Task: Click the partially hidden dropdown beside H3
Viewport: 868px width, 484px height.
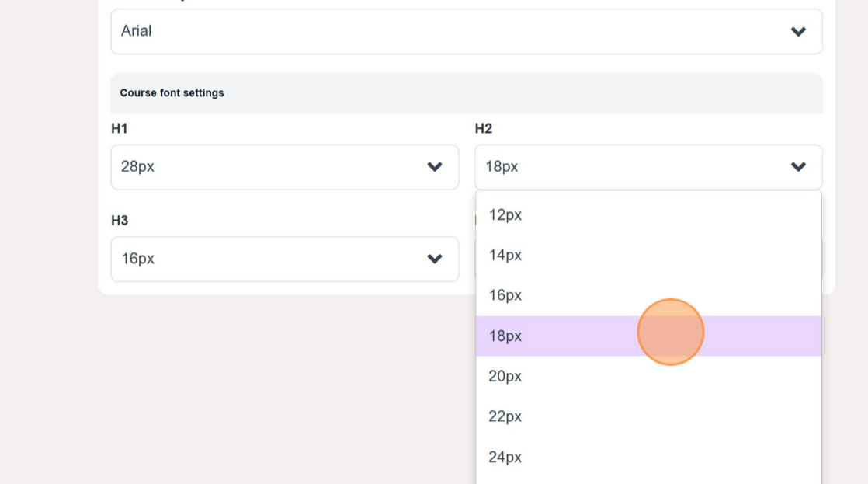Action: tap(822, 259)
